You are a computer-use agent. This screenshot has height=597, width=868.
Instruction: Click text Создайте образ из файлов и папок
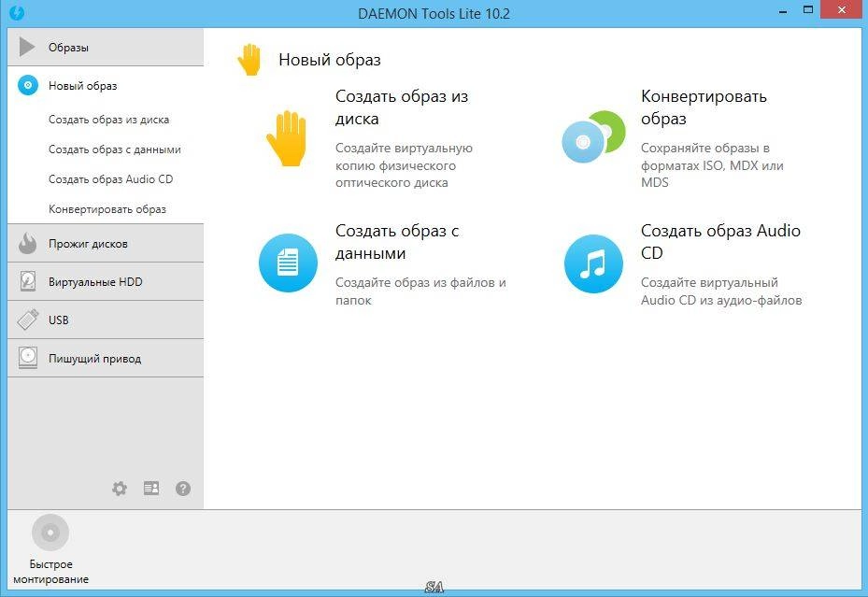(x=420, y=291)
